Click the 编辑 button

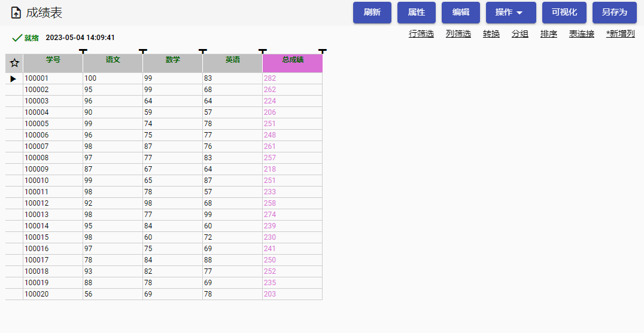(460, 13)
